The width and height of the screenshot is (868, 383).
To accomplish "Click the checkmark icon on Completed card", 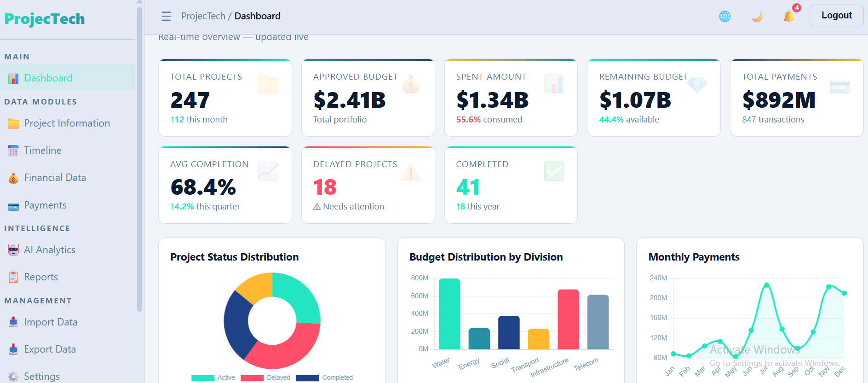I will pyautogui.click(x=554, y=171).
